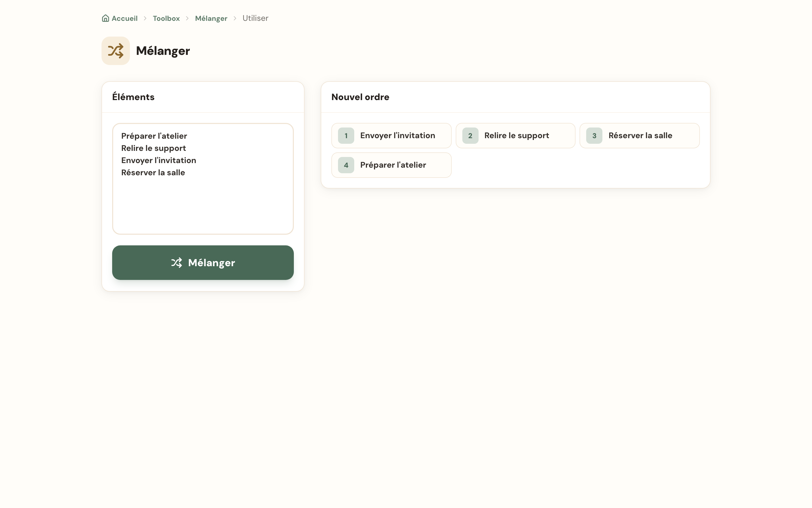Image resolution: width=812 pixels, height=508 pixels.
Task: Click the number 3 badge
Action: pyautogui.click(x=594, y=136)
